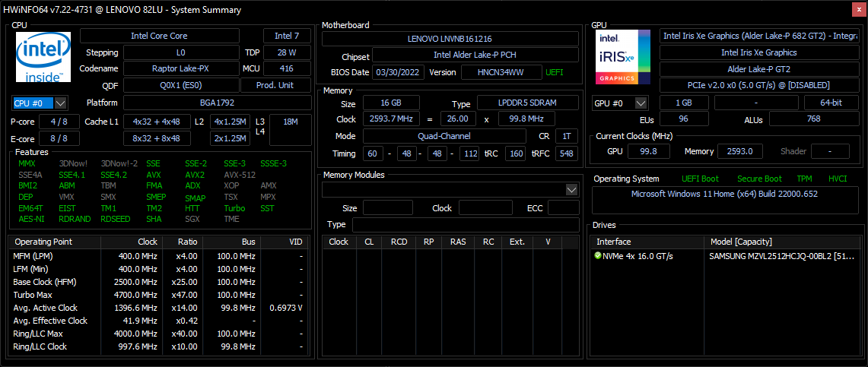Click the Prod. Unit field
The width and height of the screenshot is (868, 367).
tap(275, 86)
